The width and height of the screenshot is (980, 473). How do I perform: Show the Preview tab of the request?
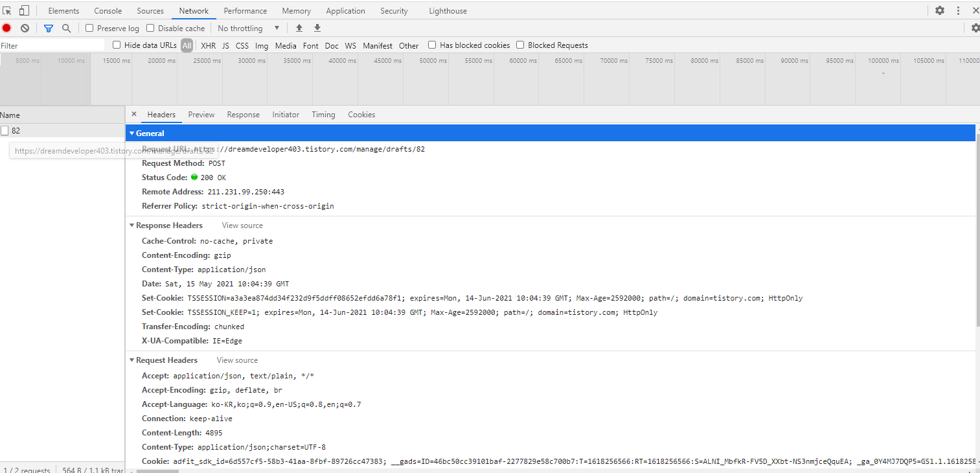(x=201, y=114)
